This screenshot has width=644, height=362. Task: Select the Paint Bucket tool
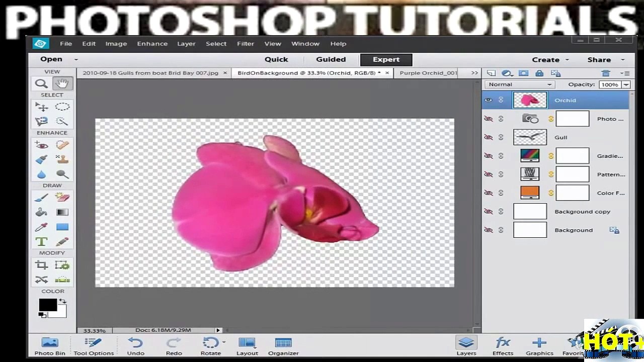tap(41, 212)
